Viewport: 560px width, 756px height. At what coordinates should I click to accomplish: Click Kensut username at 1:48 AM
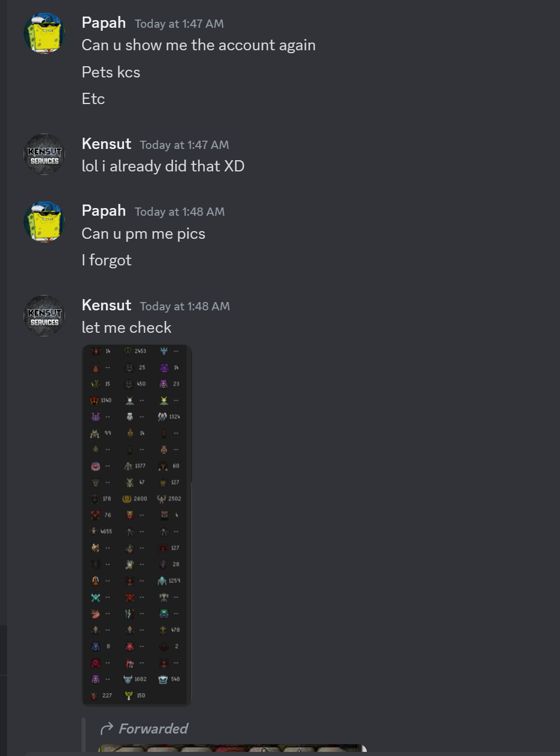(x=106, y=306)
